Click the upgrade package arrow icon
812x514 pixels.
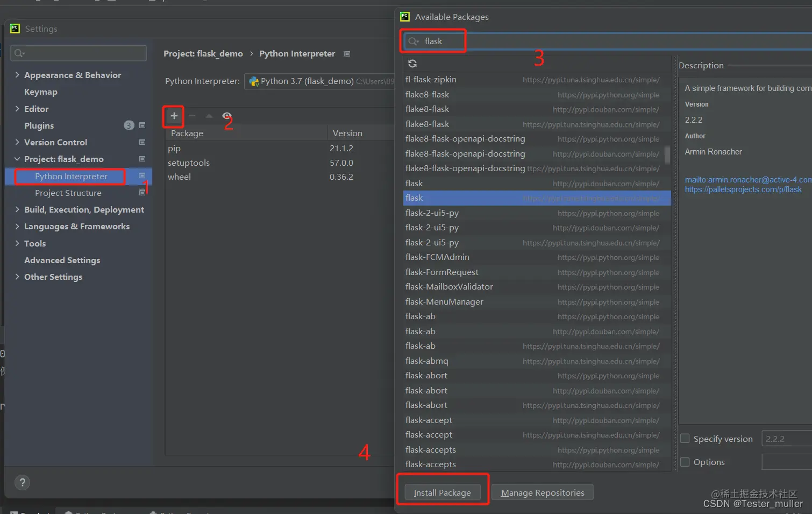coord(209,116)
